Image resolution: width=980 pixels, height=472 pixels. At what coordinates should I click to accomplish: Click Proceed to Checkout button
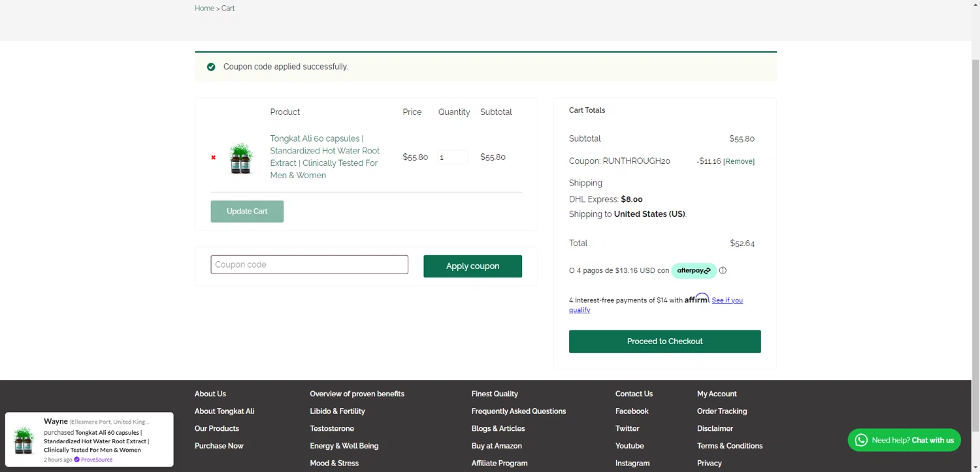point(664,341)
